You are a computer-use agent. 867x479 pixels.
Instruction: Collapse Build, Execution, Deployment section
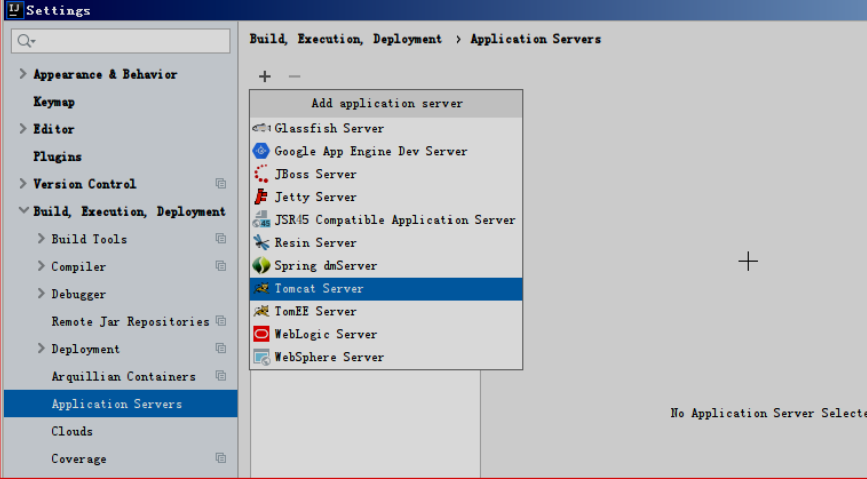(23, 210)
